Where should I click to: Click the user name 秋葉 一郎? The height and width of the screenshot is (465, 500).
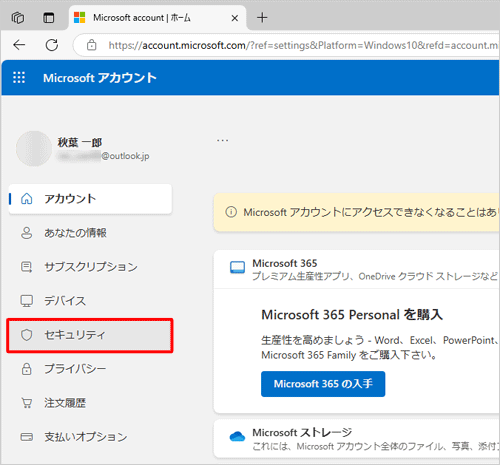[x=80, y=142]
